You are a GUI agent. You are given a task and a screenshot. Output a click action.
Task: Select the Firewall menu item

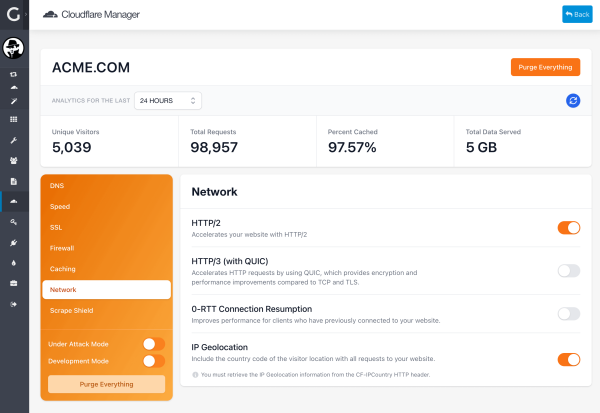click(x=106, y=248)
